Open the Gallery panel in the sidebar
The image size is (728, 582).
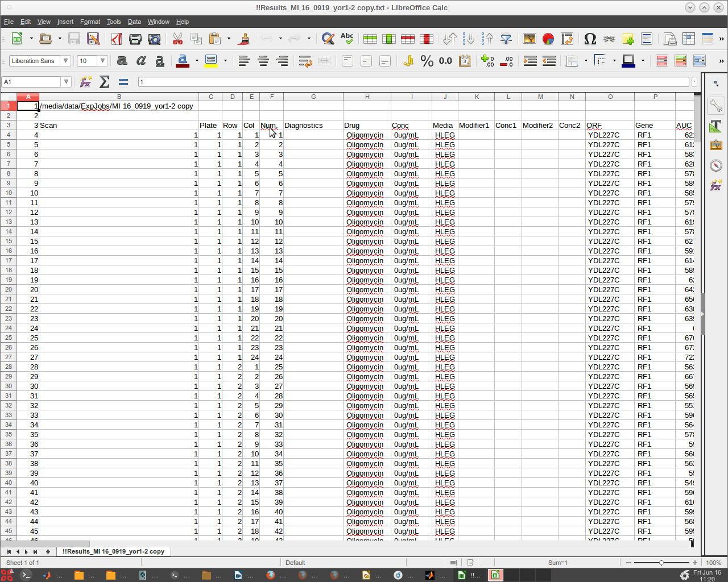(715, 145)
